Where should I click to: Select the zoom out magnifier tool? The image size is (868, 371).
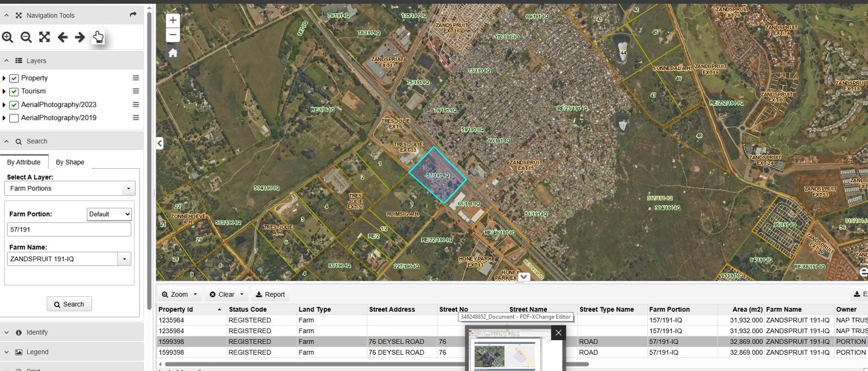click(x=26, y=37)
